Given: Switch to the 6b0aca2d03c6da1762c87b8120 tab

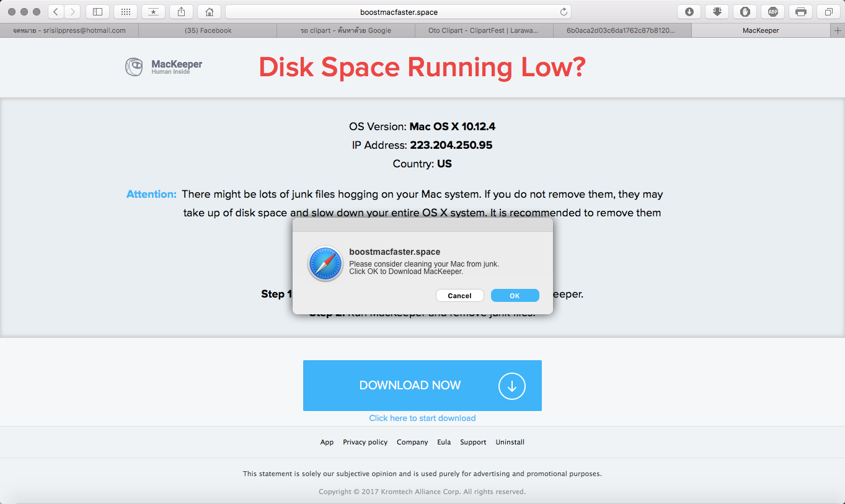Looking at the screenshot, I should tap(622, 30).
